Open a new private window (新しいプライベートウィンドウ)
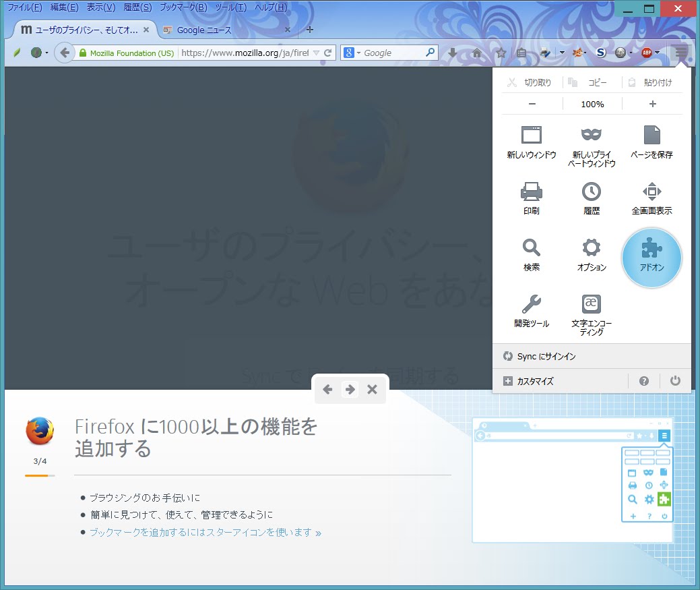Screen dimensions: 700x590 tap(592, 146)
